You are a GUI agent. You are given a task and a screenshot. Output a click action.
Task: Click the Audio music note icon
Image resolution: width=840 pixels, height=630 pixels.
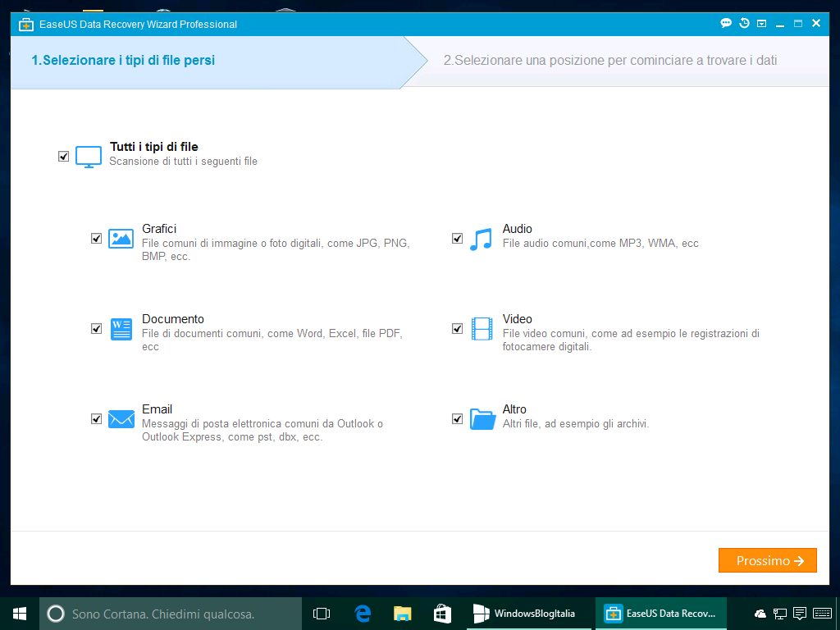point(481,240)
